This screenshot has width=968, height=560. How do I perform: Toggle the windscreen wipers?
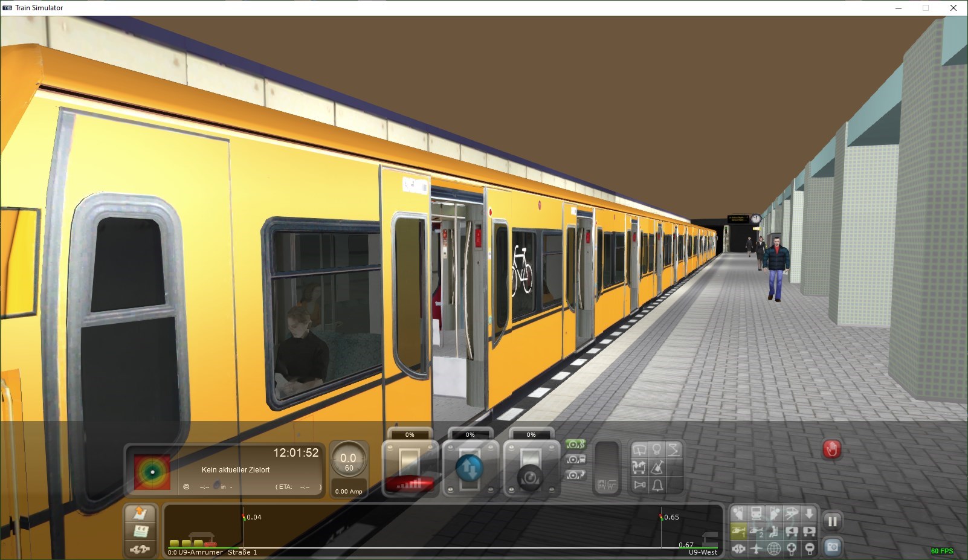tap(639, 449)
